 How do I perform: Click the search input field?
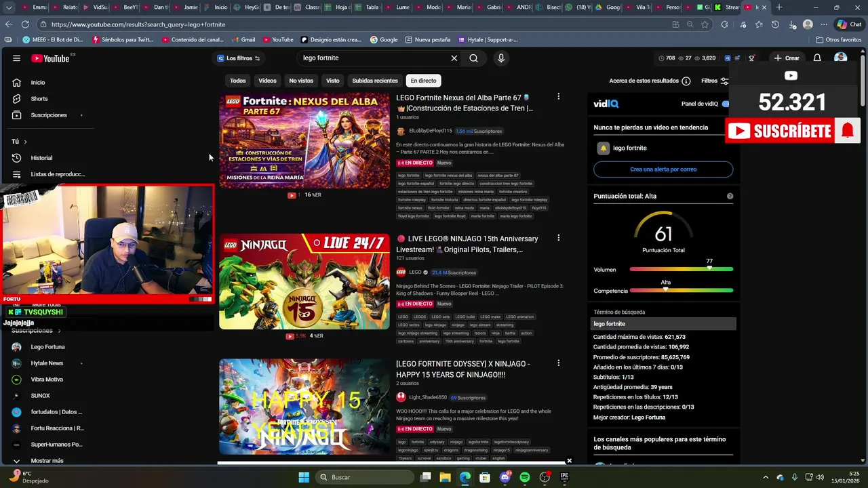[x=374, y=58]
